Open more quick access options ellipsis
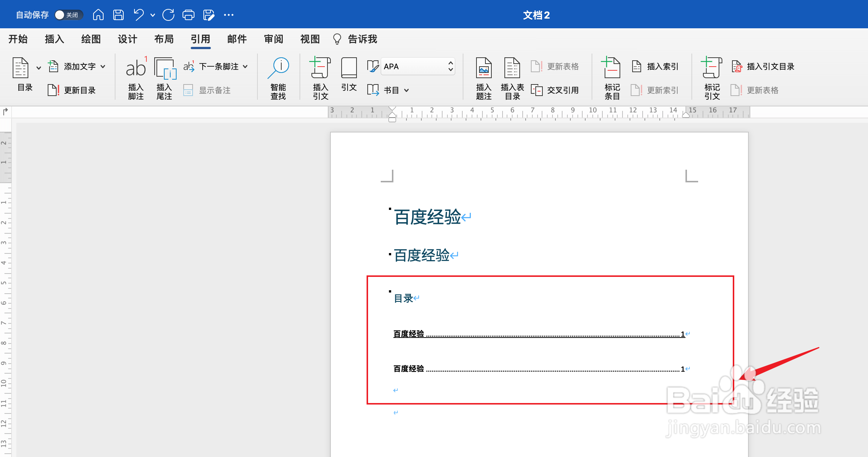The width and height of the screenshot is (868, 457). (229, 15)
